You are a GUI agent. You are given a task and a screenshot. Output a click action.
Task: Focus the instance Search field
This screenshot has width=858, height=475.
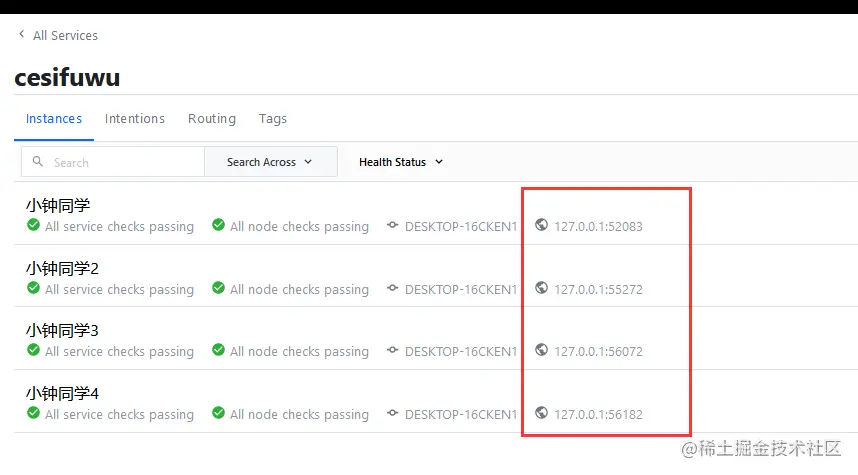tap(113, 161)
